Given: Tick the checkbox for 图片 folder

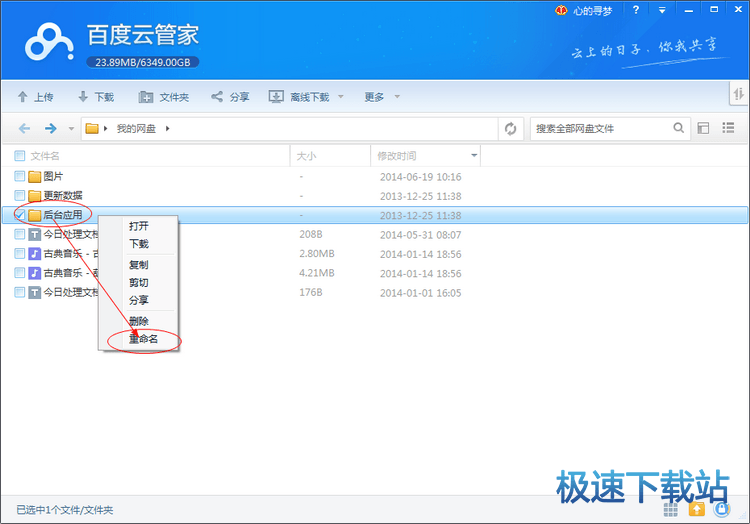Looking at the screenshot, I should 20,176.
